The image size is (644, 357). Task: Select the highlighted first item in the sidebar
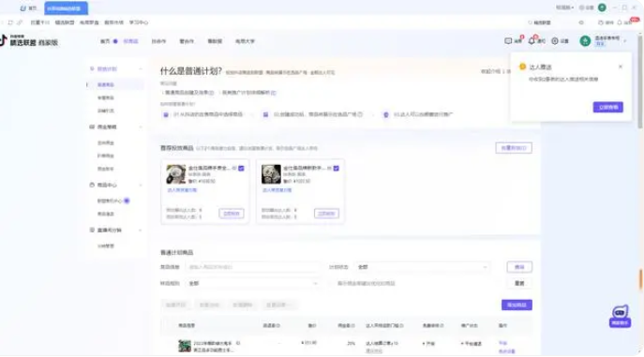tap(115, 85)
